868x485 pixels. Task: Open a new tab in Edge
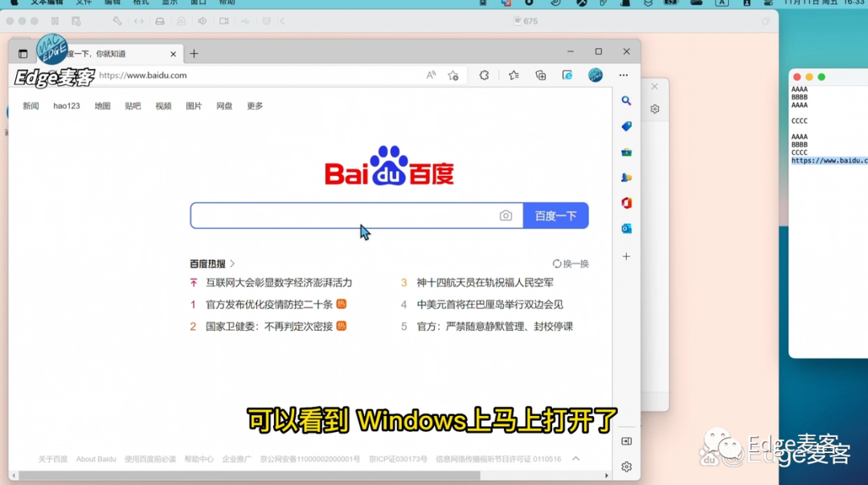(x=194, y=54)
